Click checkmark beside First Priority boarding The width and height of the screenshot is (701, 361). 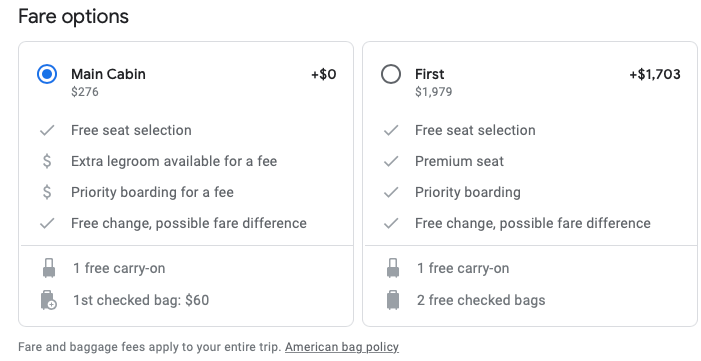[x=391, y=192]
